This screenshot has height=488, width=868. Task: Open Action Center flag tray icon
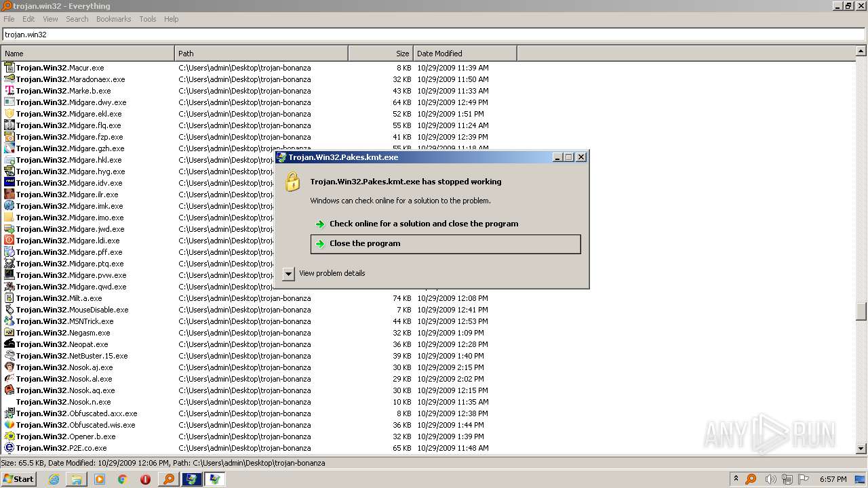tap(805, 479)
